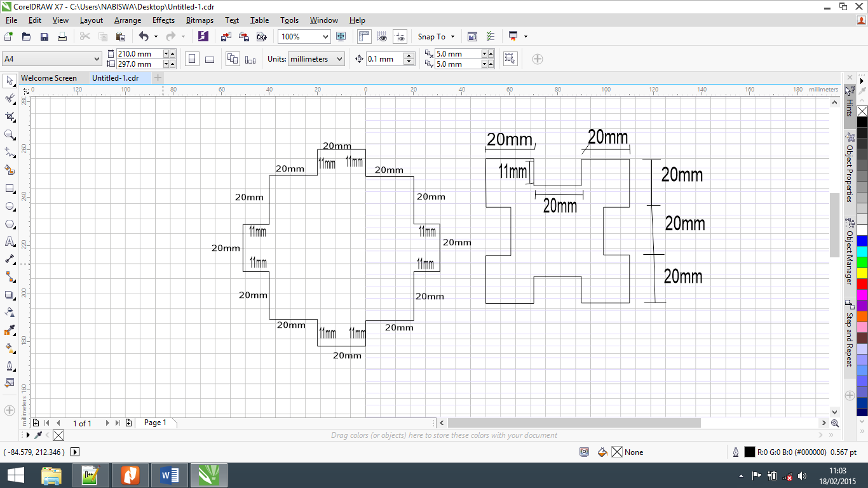Select the Color Eyedropper tool
868x488 pixels.
[10, 330]
